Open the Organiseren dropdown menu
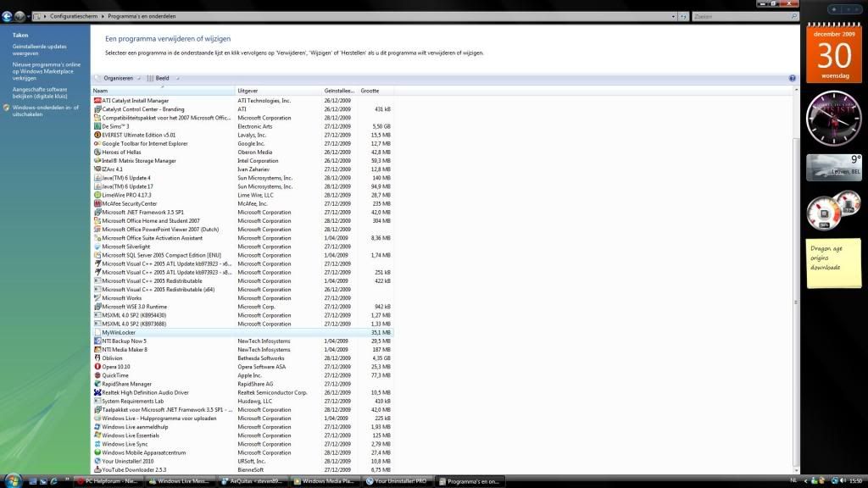 [x=118, y=78]
